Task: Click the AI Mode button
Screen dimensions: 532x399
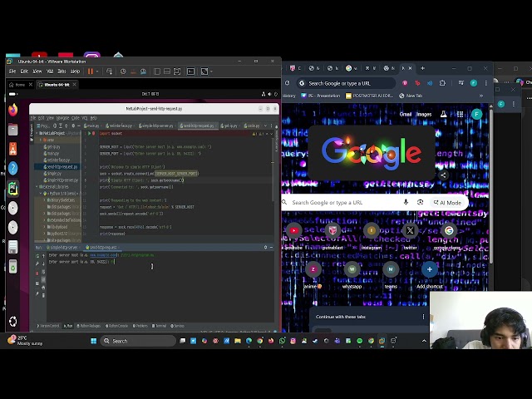Action: point(447,203)
